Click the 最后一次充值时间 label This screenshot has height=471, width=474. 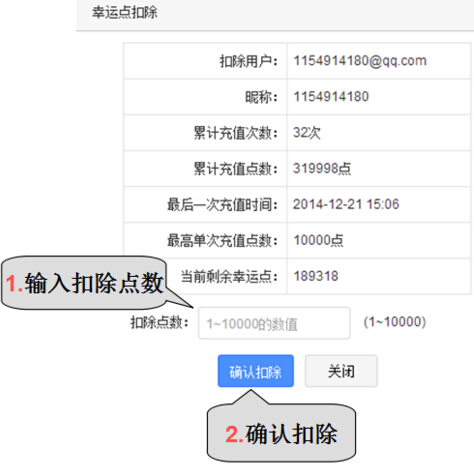point(222,205)
